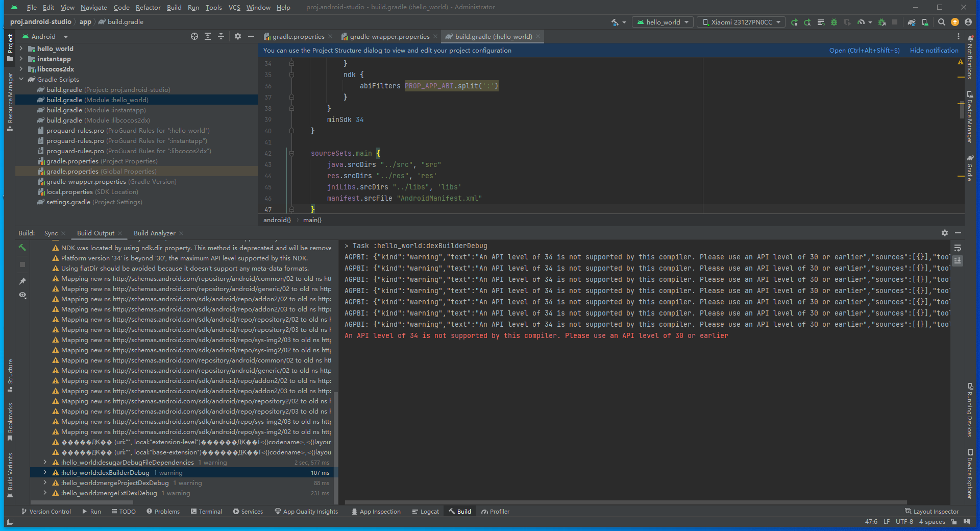Click the Hide notification link
The height and width of the screenshot is (531, 980).
(934, 51)
